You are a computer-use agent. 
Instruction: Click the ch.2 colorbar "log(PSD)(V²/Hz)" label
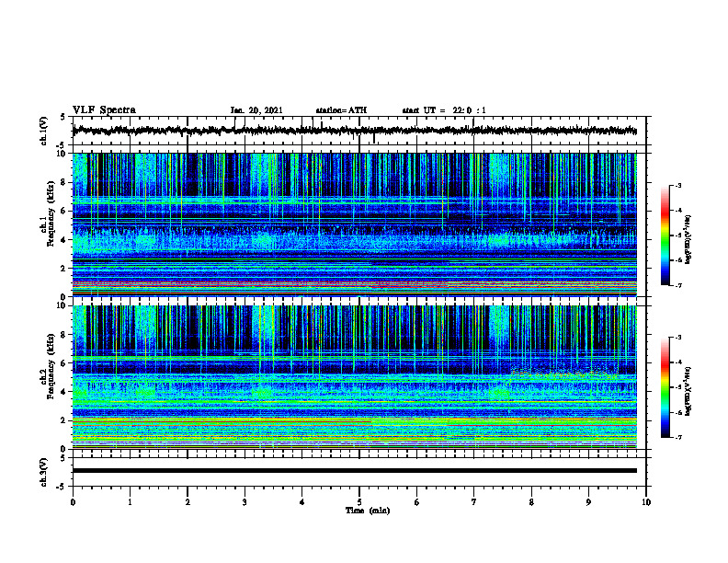pyautogui.click(x=688, y=391)
